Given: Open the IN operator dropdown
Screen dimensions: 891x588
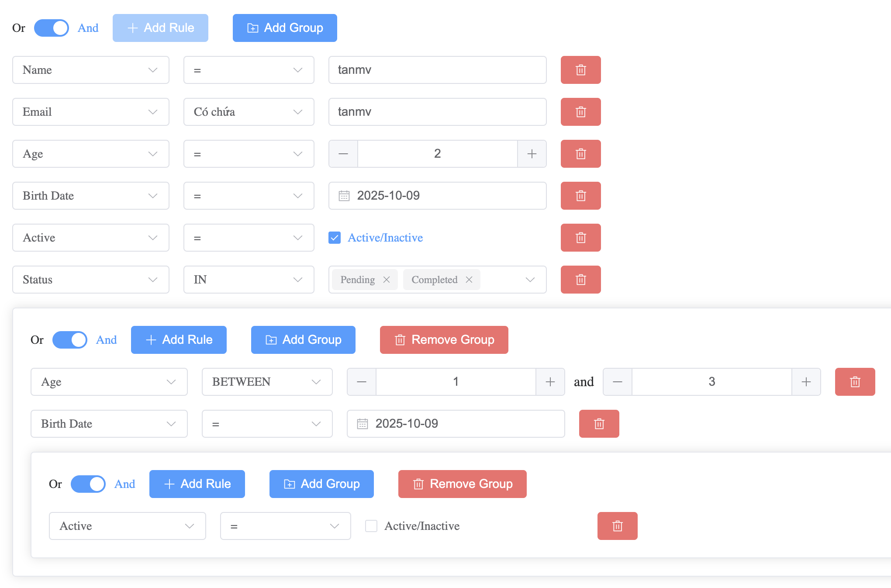Looking at the screenshot, I should tap(249, 280).
